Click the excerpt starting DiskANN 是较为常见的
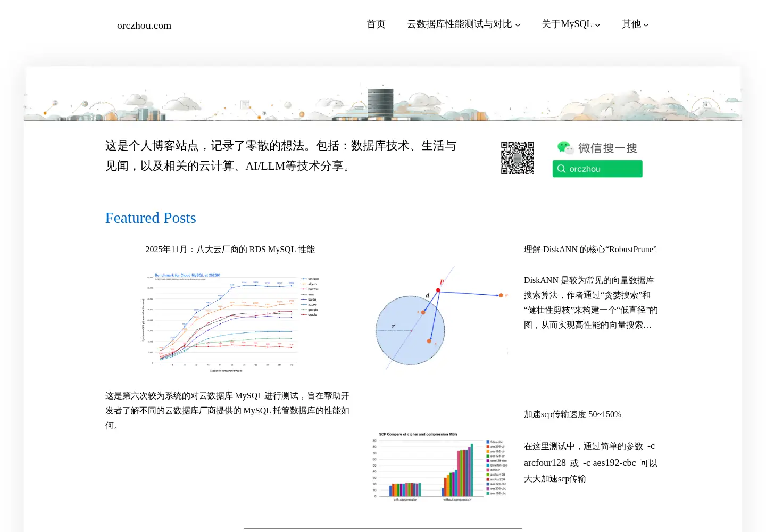 pos(591,303)
